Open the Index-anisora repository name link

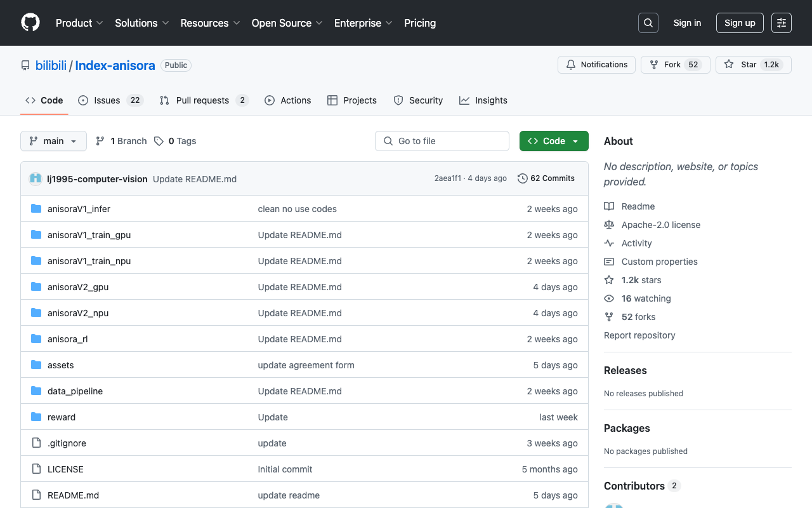click(115, 65)
